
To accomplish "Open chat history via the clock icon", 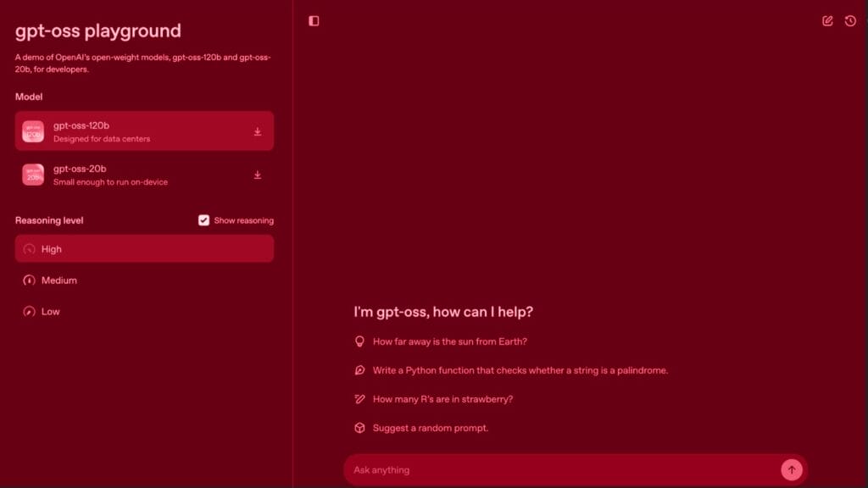I will tap(851, 21).
